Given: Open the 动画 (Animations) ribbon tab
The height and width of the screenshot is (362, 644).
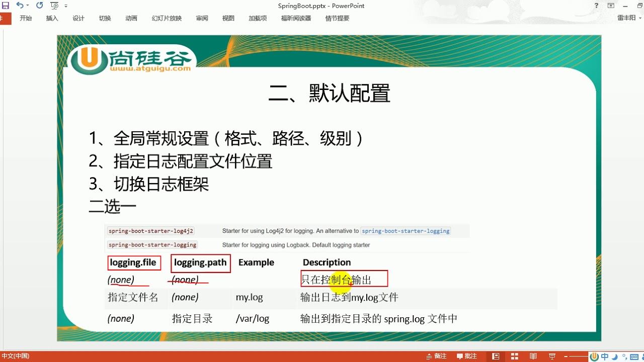Looking at the screenshot, I should tap(131, 18).
